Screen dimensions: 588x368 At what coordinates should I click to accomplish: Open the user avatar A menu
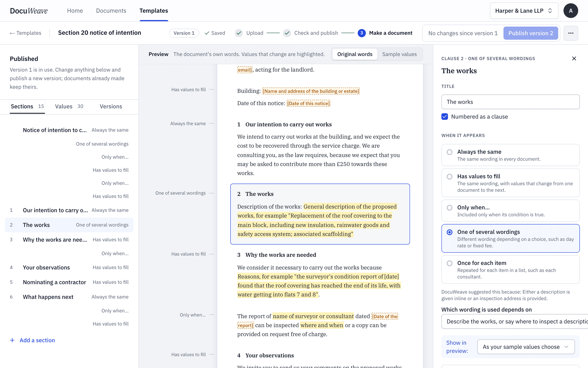tap(571, 11)
